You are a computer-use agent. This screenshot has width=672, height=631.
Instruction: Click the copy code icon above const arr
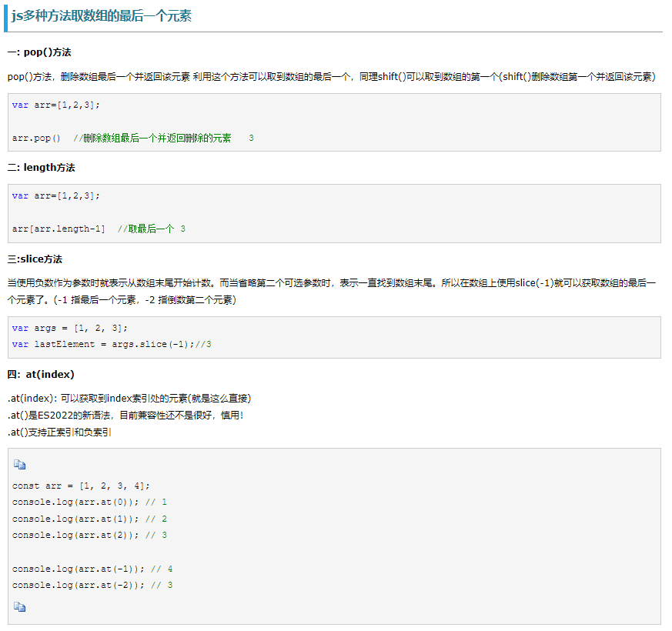[19, 464]
